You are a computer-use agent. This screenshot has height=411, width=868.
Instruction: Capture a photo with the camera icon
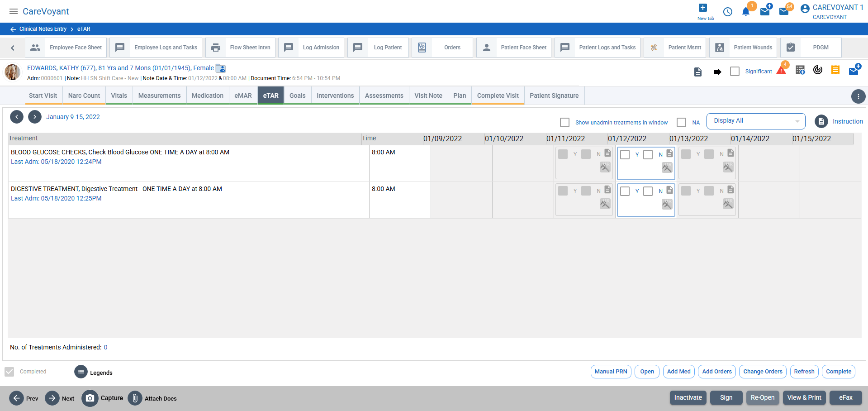click(x=90, y=398)
